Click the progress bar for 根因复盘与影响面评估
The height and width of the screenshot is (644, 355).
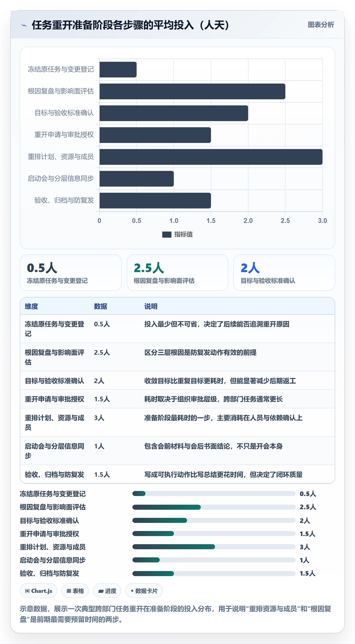pos(214,507)
